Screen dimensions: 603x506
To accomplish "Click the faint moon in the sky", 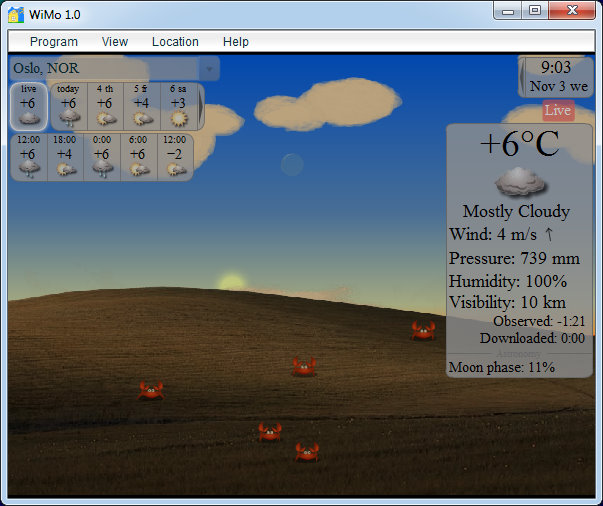I will (292, 165).
